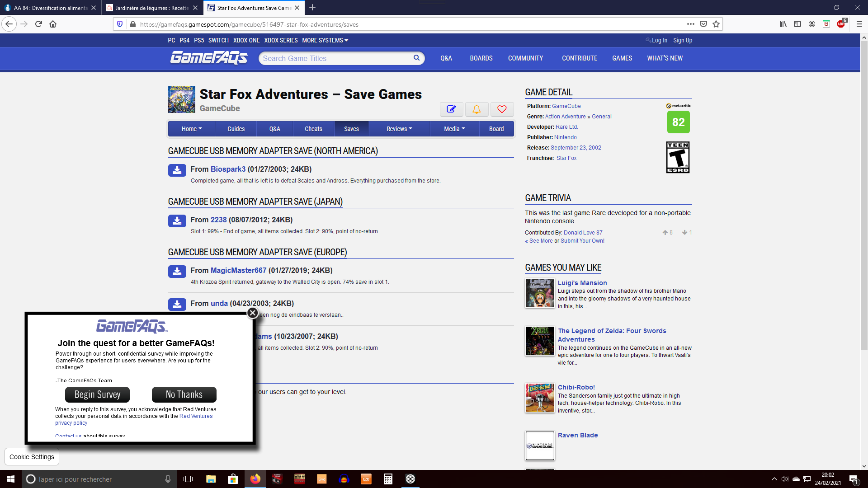This screenshot has height=488, width=868.
Task: Open WHAT'S NEW in top navigation
Action: coord(665,58)
